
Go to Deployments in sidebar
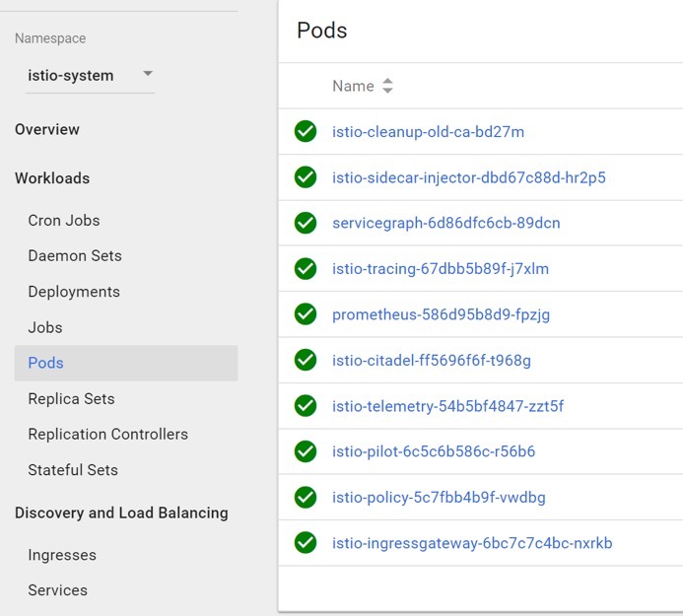74,292
